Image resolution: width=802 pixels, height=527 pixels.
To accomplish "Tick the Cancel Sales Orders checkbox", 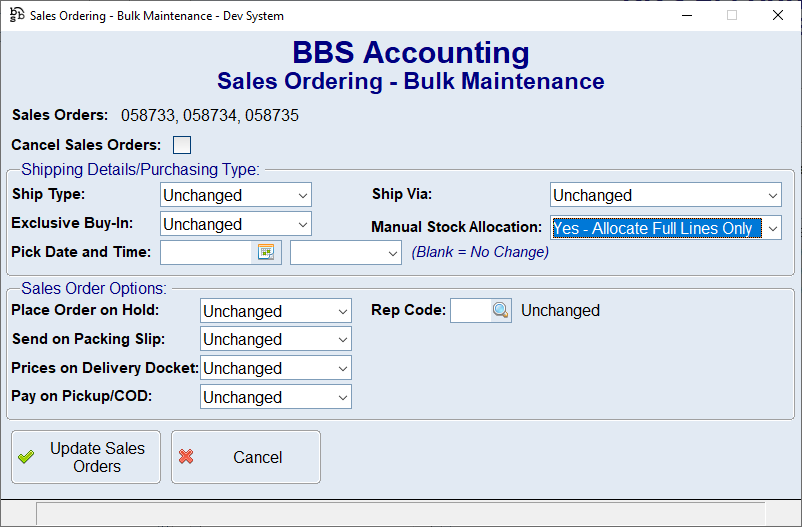I will point(182,145).
